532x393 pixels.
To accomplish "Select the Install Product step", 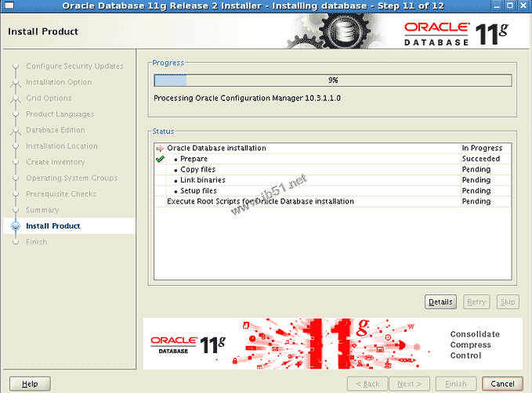I will (x=53, y=225).
